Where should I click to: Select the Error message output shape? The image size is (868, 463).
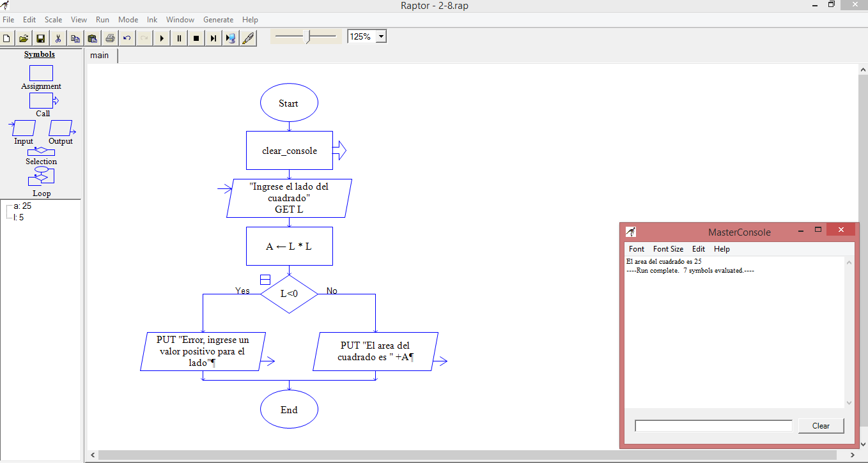tap(203, 351)
